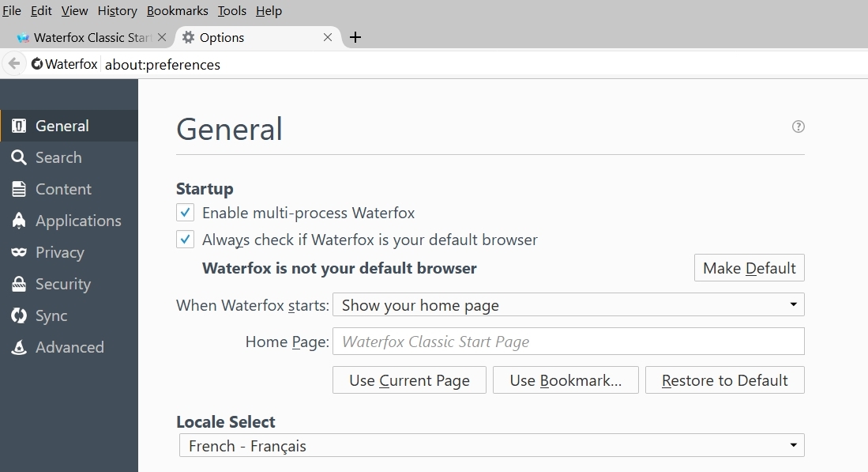The image size is (868, 472).
Task: Click the Advanced wizard hat icon
Action: pos(19,347)
